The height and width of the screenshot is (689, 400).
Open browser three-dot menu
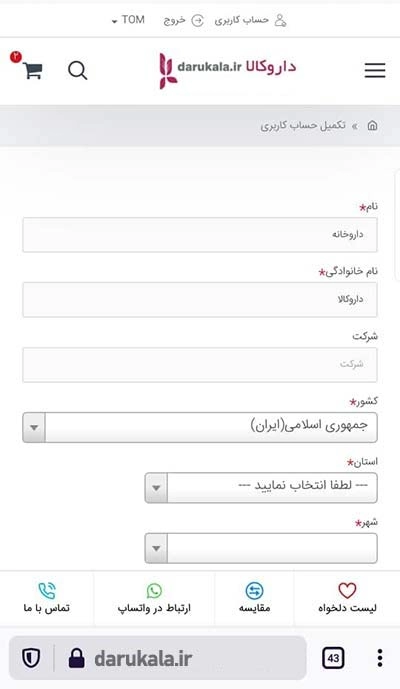pyautogui.click(x=380, y=658)
